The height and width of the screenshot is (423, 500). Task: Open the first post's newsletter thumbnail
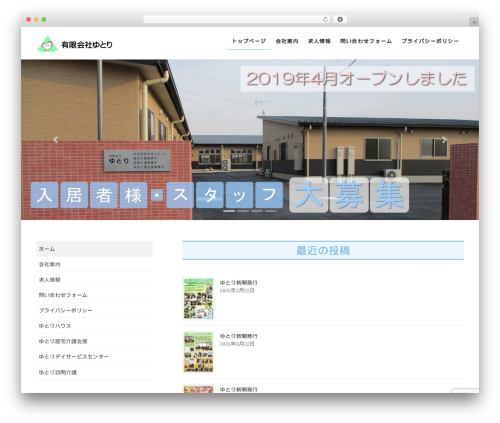tap(198, 299)
